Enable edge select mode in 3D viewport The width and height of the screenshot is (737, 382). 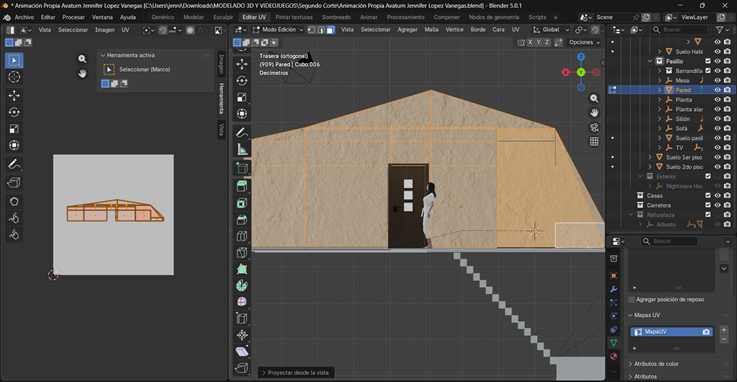tap(321, 30)
